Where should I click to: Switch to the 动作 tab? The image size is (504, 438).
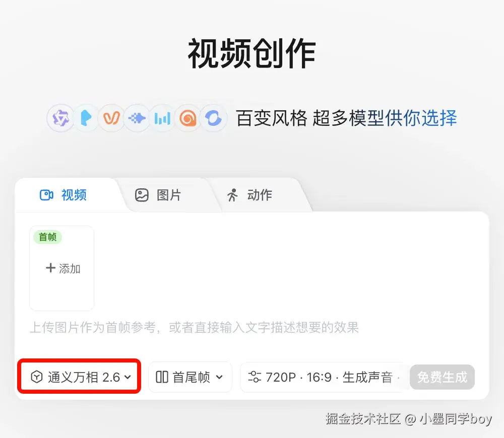point(250,195)
